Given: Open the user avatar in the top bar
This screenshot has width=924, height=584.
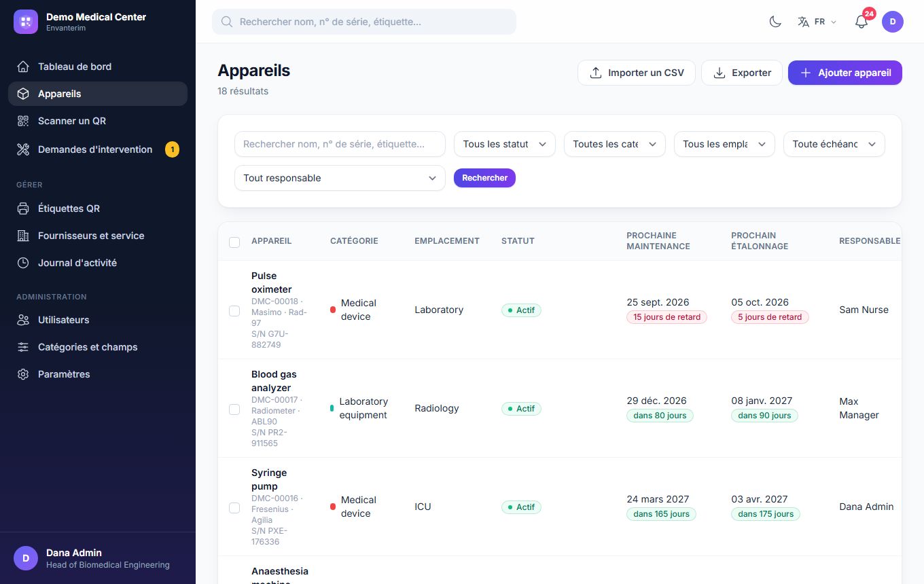Looking at the screenshot, I should [x=893, y=22].
